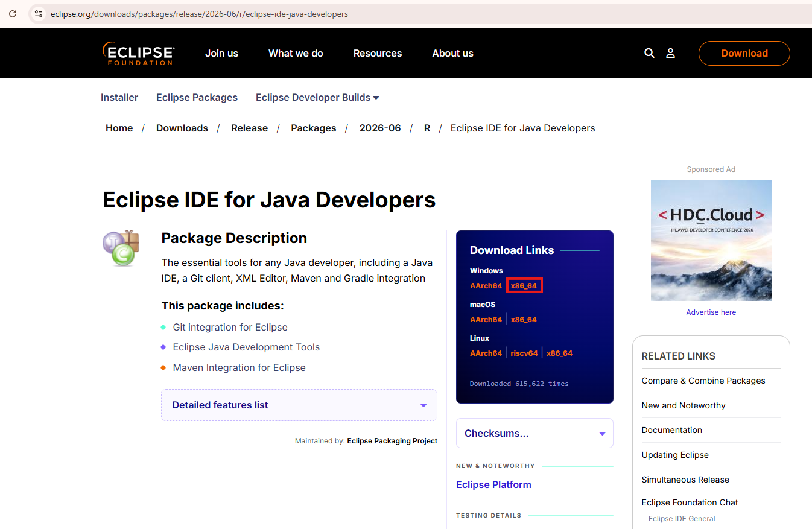The height and width of the screenshot is (529, 812).
Task: Open the What we do menu
Action: [296, 53]
